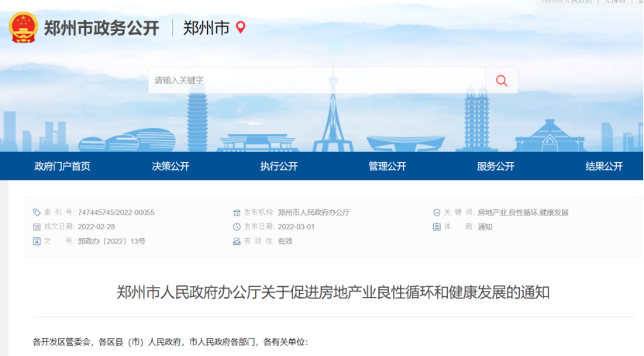644x356 pixels.
Task: Click the 请输入关键字 search input field
Action: click(x=316, y=81)
